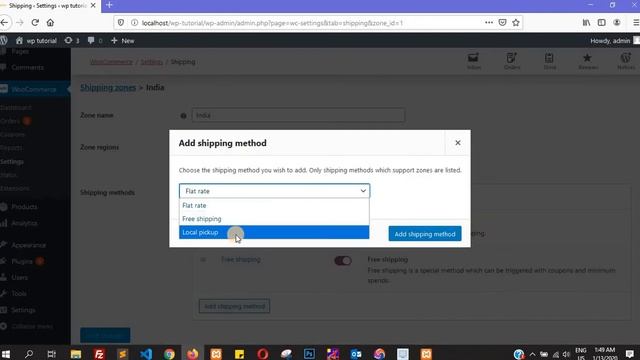Open Outlook from the taskbar
This screenshot has width=640, height=360.
356,354
